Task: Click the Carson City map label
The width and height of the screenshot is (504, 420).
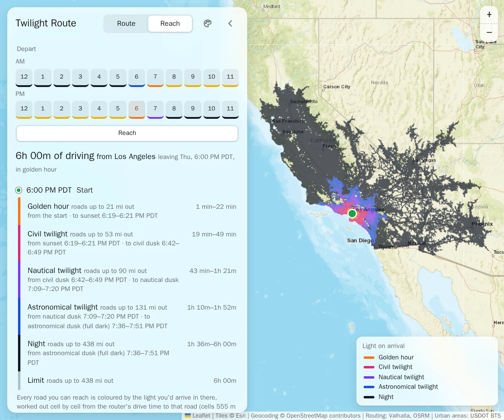Action: [337, 87]
